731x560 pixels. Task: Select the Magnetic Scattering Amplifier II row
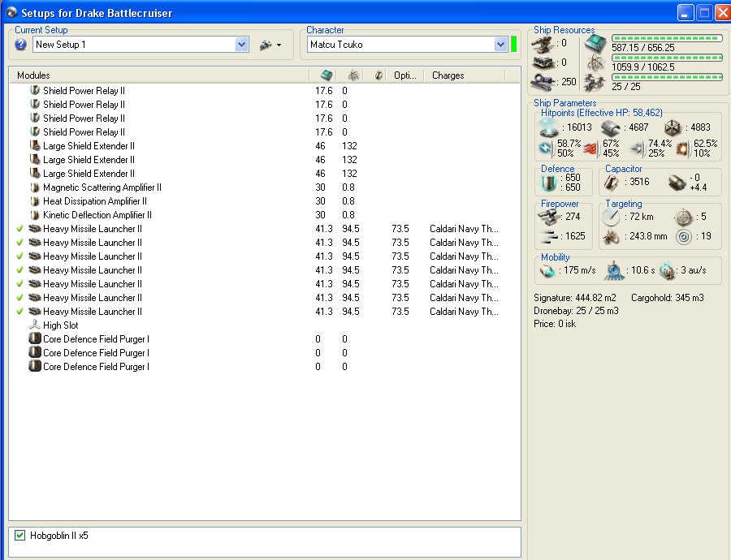pyautogui.click(x=264, y=187)
